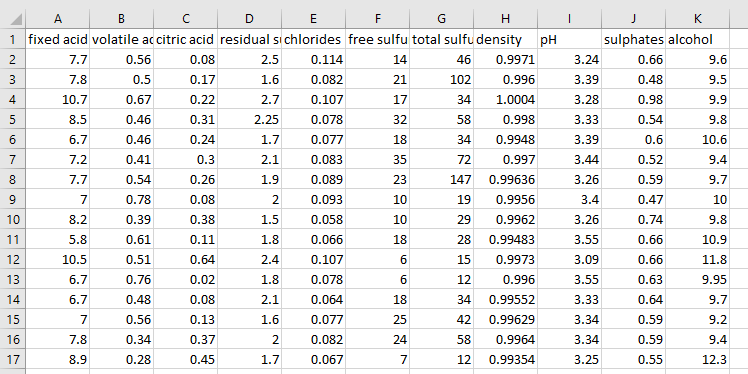Select cell with total sulfur 147

pyautogui.click(x=442, y=179)
